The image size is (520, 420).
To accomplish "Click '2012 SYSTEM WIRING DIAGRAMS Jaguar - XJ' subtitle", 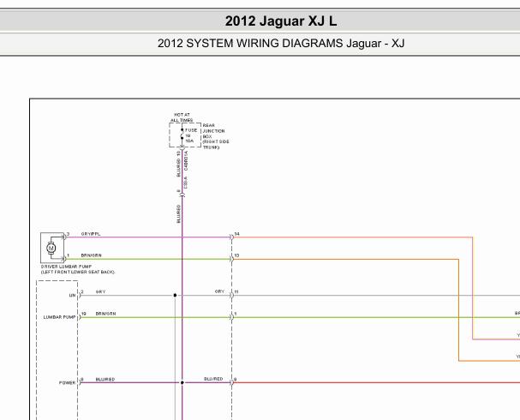I will 281,44.
